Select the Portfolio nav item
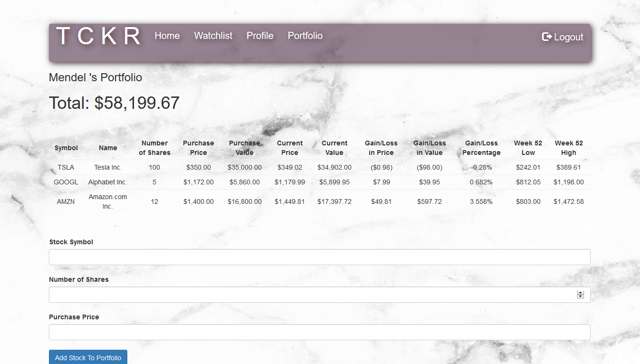The height and width of the screenshot is (364, 640). 305,36
